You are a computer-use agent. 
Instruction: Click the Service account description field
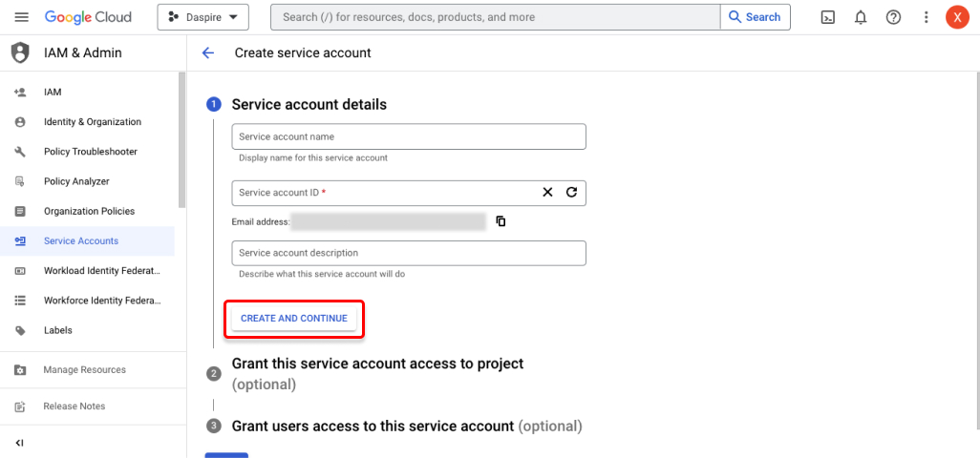tap(409, 253)
